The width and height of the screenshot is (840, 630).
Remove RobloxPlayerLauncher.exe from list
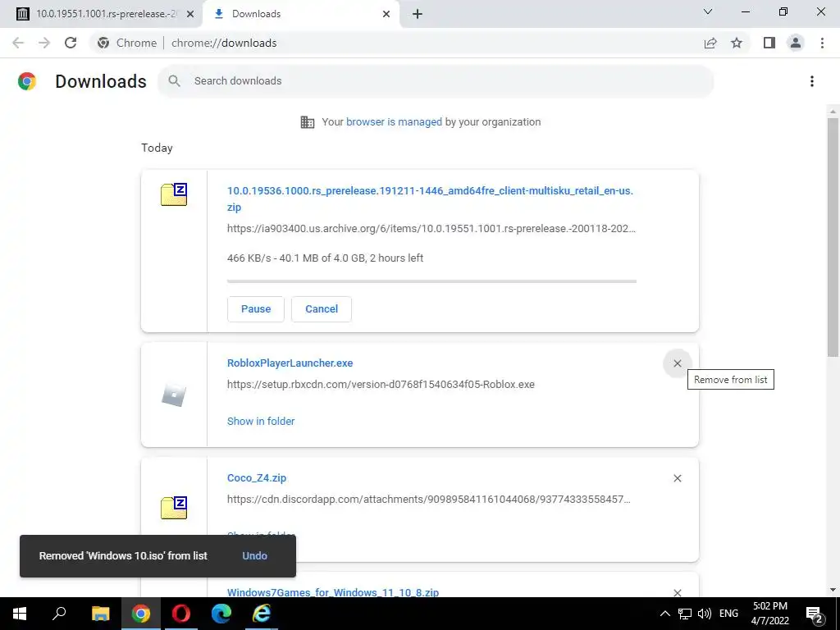point(677,363)
